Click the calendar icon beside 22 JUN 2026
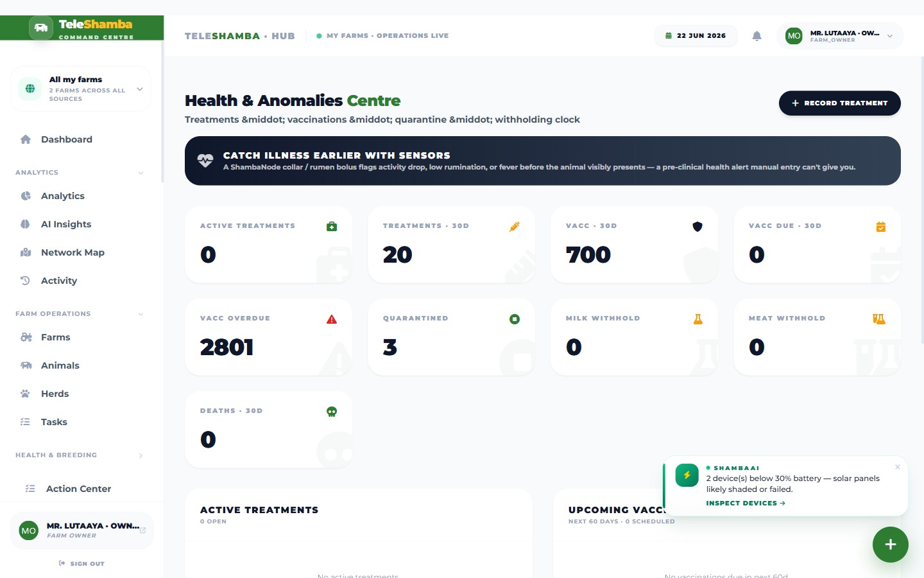924x578 pixels. [669, 36]
